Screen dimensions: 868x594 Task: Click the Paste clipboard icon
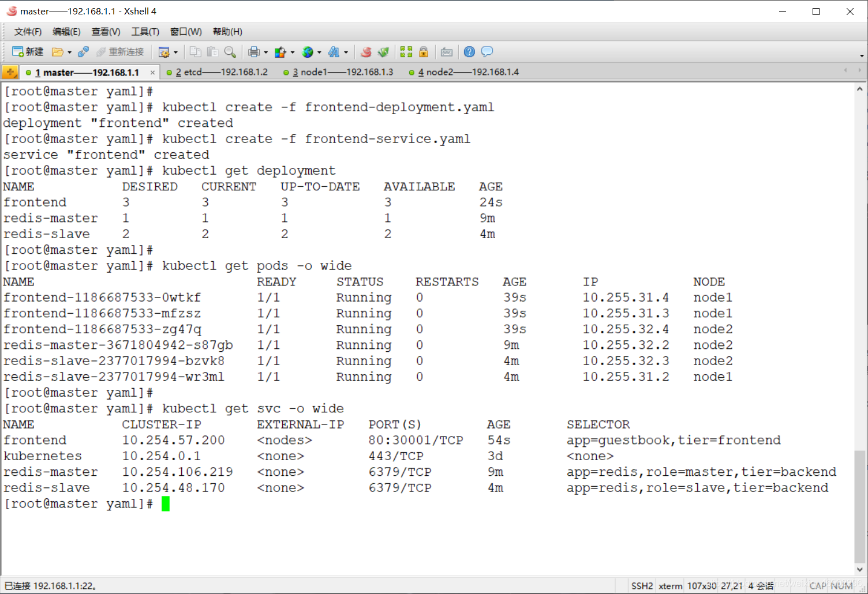point(213,52)
